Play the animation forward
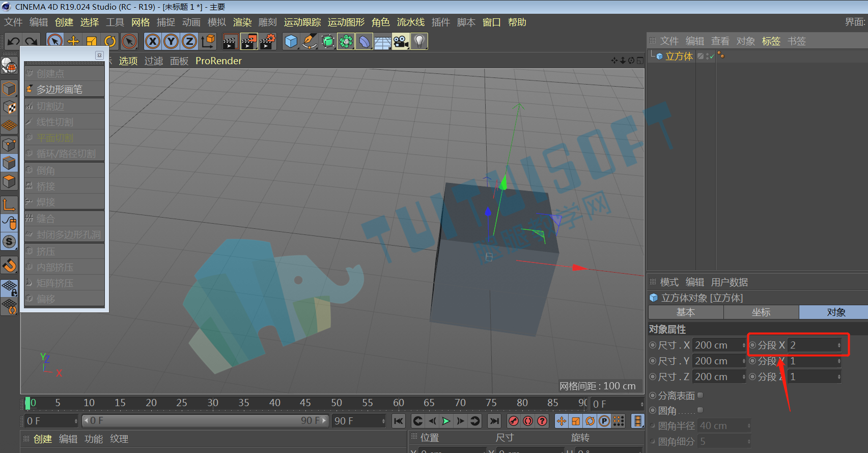Viewport: 868px width, 453px height. (446, 421)
